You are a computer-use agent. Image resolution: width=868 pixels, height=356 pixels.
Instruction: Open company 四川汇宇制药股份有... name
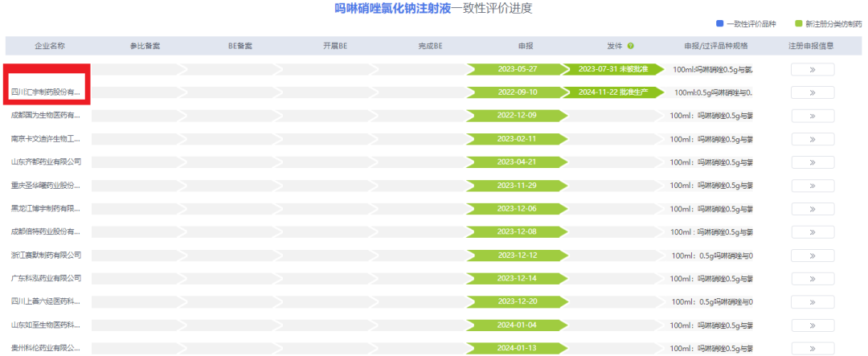[45, 92]
